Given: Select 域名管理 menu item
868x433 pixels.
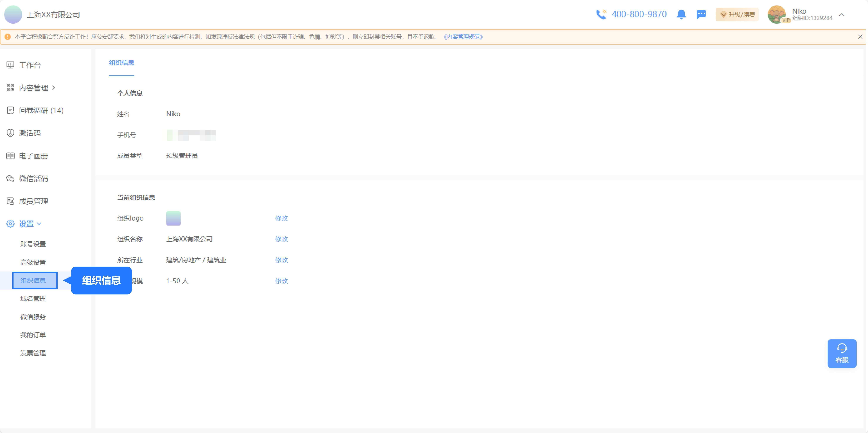Looking at the screenshot, I should [x=33, y=299].
